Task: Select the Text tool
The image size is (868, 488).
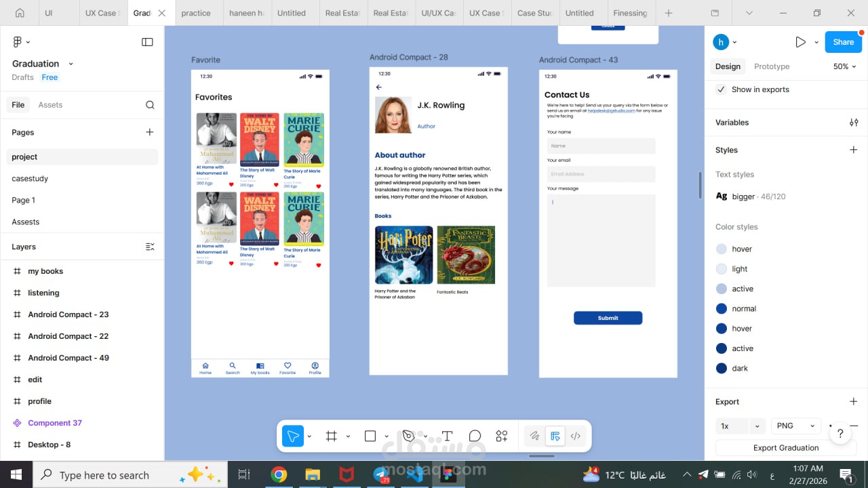Action: coord(447,436)
